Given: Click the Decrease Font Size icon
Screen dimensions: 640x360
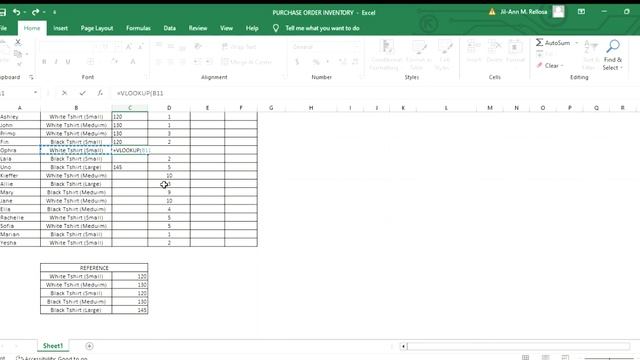Looking at the screenshot, I should coord(140,47).
